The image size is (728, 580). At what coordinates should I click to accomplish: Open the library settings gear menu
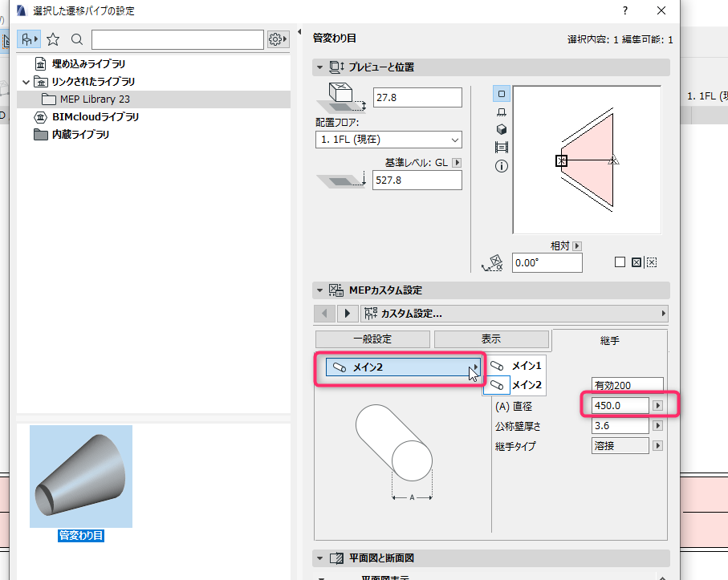point(278,39)
